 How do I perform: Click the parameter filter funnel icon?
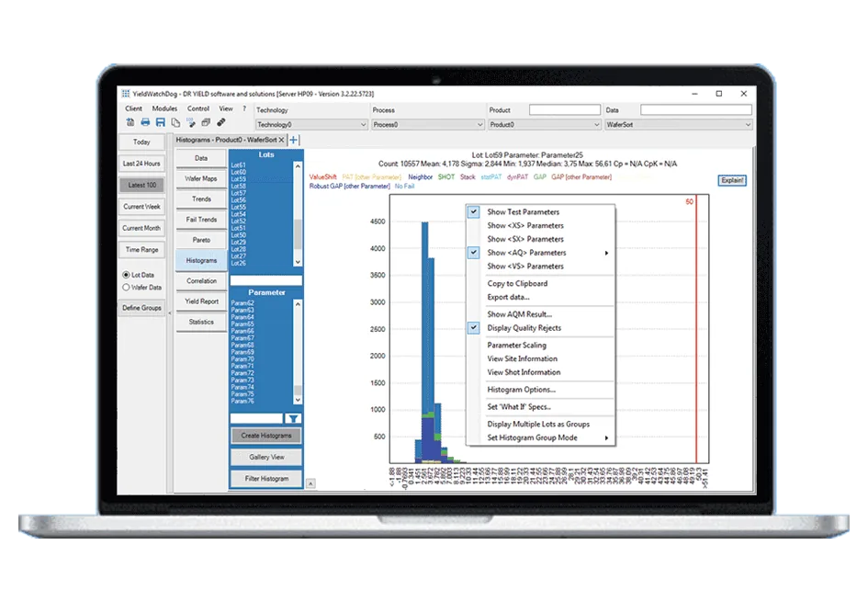[x=293, y=419]
